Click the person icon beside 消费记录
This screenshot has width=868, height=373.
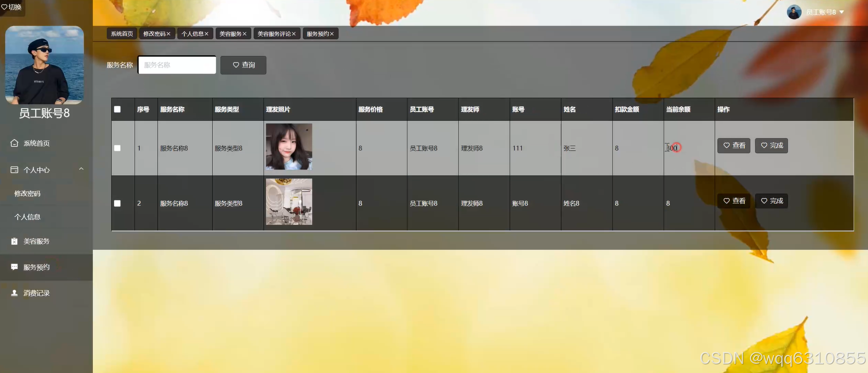(x=15, y=293)
